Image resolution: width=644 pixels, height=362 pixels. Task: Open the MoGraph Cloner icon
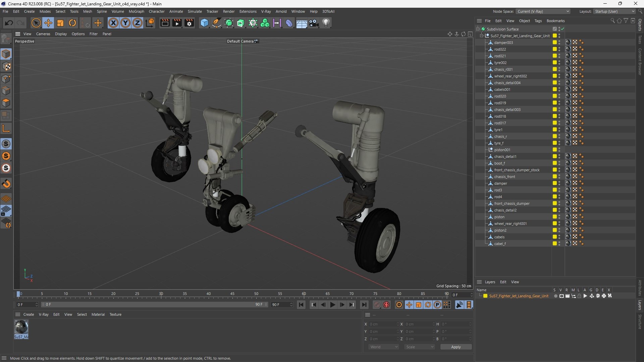click(x=265, y=23)
